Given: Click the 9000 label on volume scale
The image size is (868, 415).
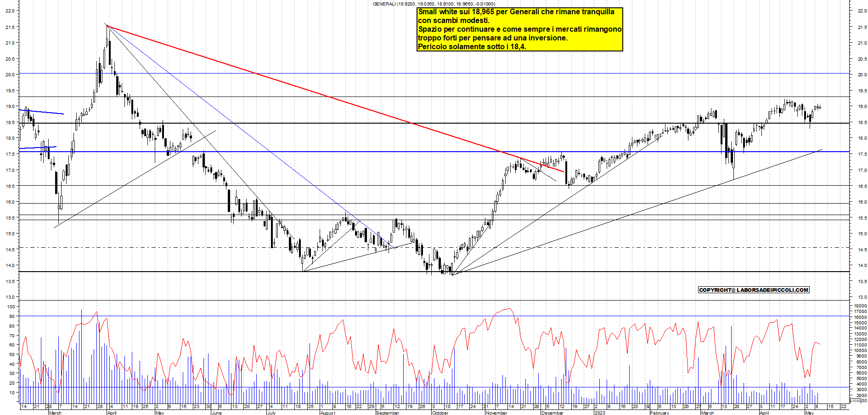Looking at the screenshot, I should point(861,356).
